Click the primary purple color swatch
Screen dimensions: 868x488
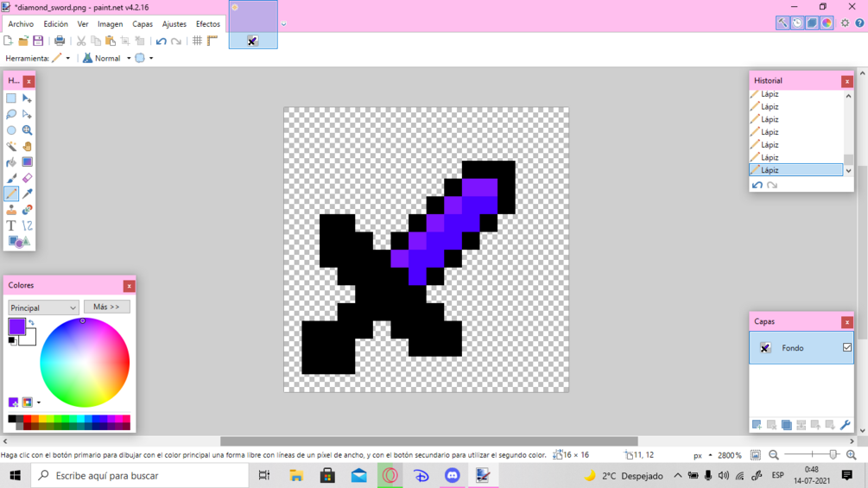(x=16, y=326)
